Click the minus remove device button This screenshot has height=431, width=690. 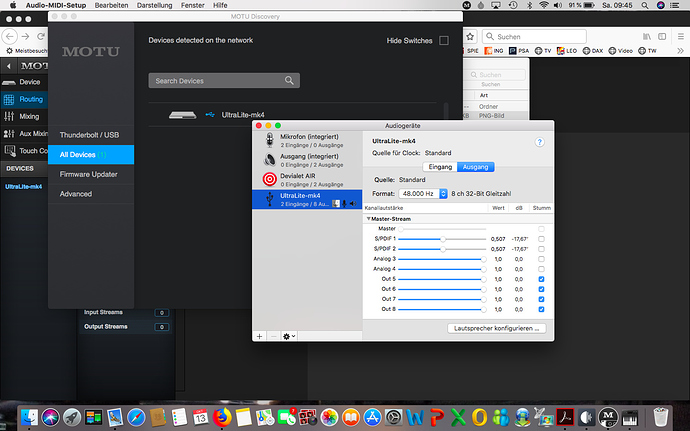(274, 336)
